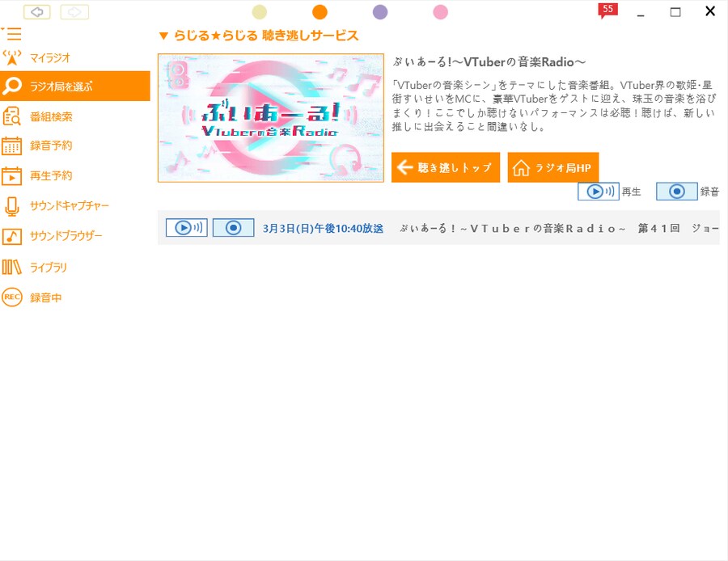
Task: Record the 3月3日 午後10:40 broadcast episode
Action: pos(233,228)
